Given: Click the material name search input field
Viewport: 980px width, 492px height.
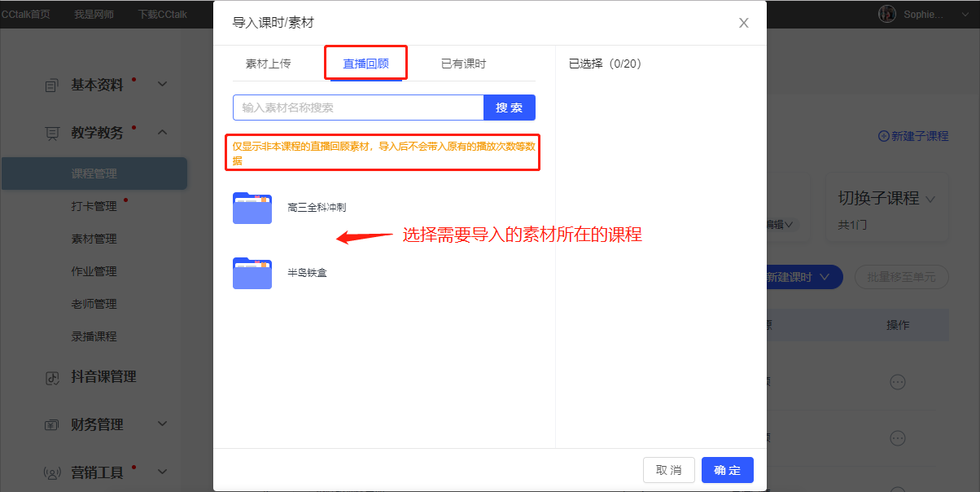Looking at the screenshot, I should 358,107.
